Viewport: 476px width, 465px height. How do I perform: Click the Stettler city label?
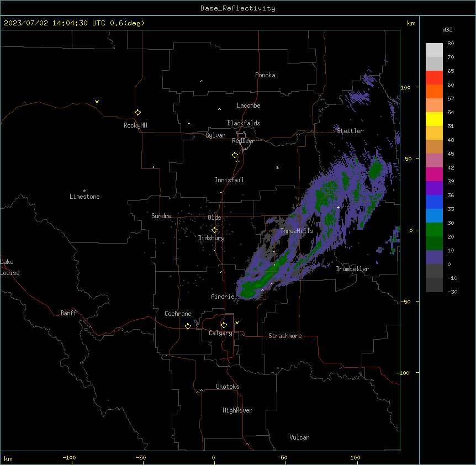(350, 131)
